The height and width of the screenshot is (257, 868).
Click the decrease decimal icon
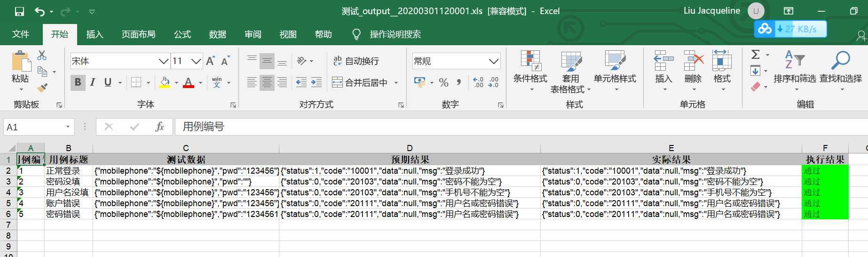[494, 82]
